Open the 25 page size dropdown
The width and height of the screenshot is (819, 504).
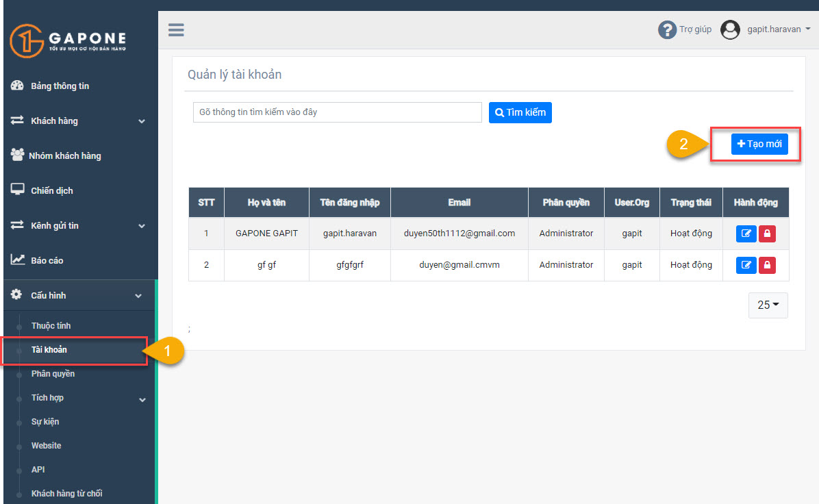point(768,305)
